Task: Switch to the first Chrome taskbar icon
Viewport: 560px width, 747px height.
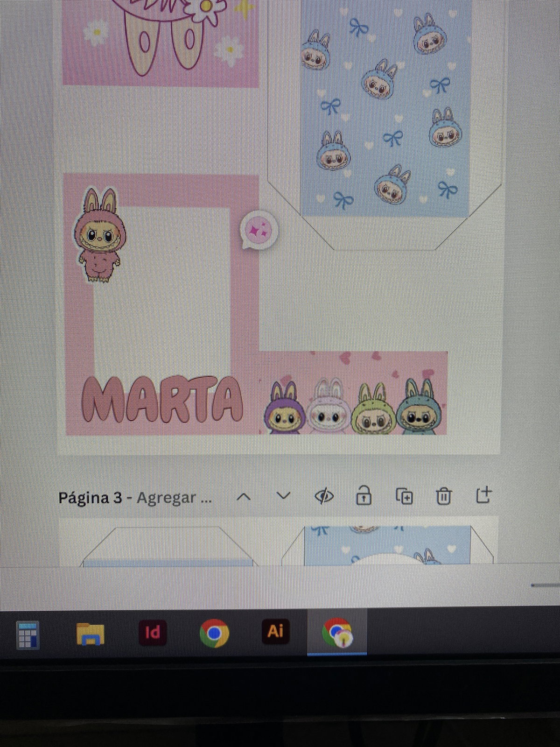Action: point(214,633)
